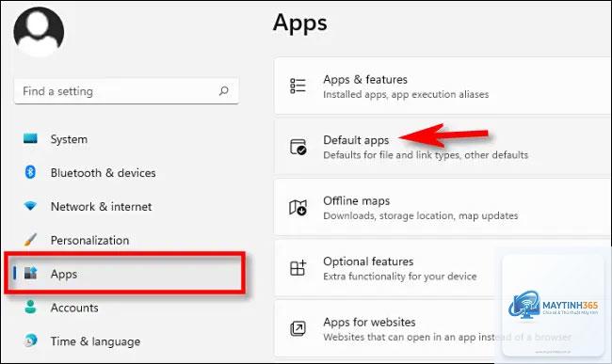Screen dimensions: 612x364
Task: Open Apps & features
Action: pyautogui.click(x=443, y=87)
